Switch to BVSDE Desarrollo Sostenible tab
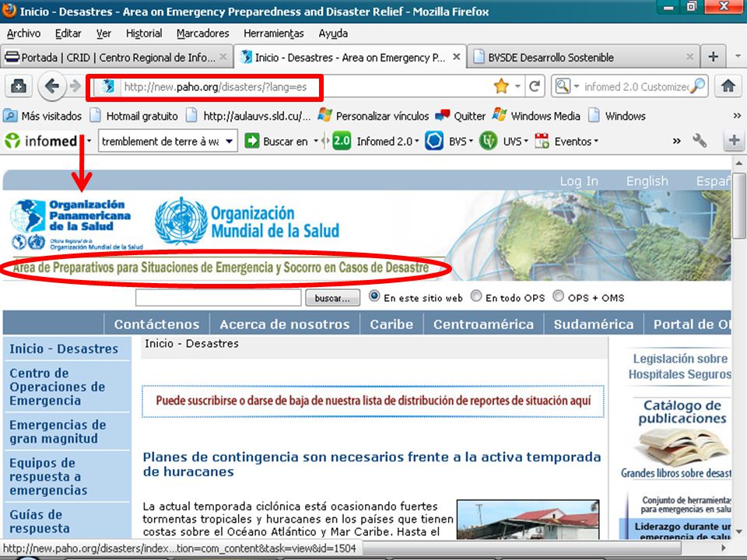This screenshot has width=747, height=560. click(584, 57)
